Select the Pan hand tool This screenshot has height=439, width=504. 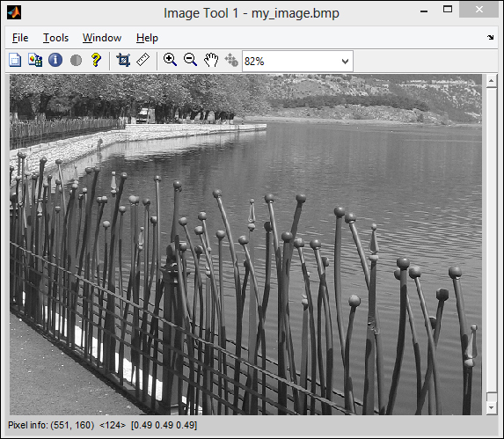point(211,60)
